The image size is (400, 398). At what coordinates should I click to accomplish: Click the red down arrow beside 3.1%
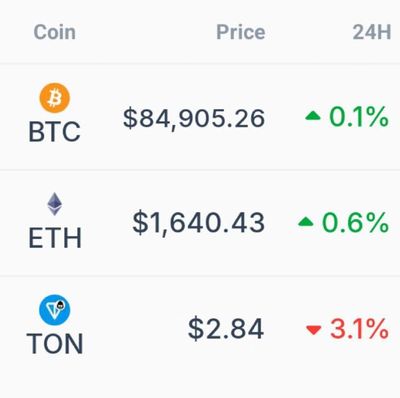coord(313,330)
